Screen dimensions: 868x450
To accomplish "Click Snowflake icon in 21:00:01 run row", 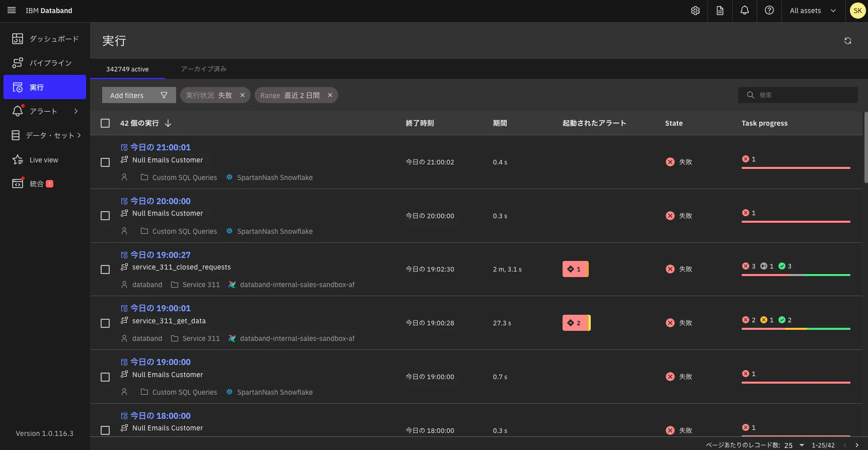I will [x=229, y=177].
